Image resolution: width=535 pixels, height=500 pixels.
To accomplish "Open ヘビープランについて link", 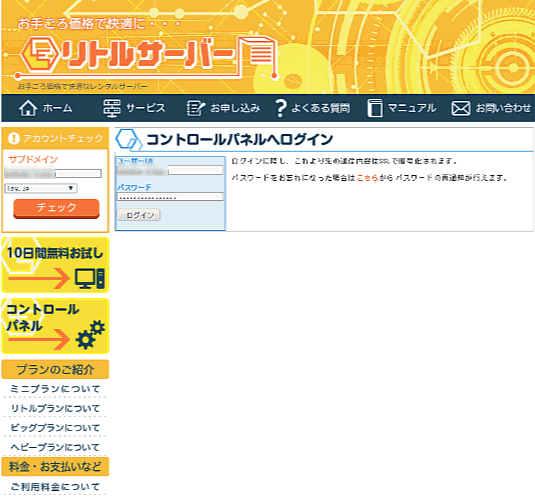I will pyautogui.click(x=55, y=447).
